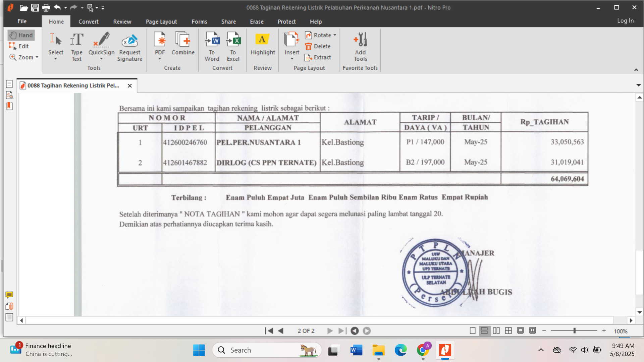Click the Open file icon in quick access
The image size is (644, 362).
[23, 8]
